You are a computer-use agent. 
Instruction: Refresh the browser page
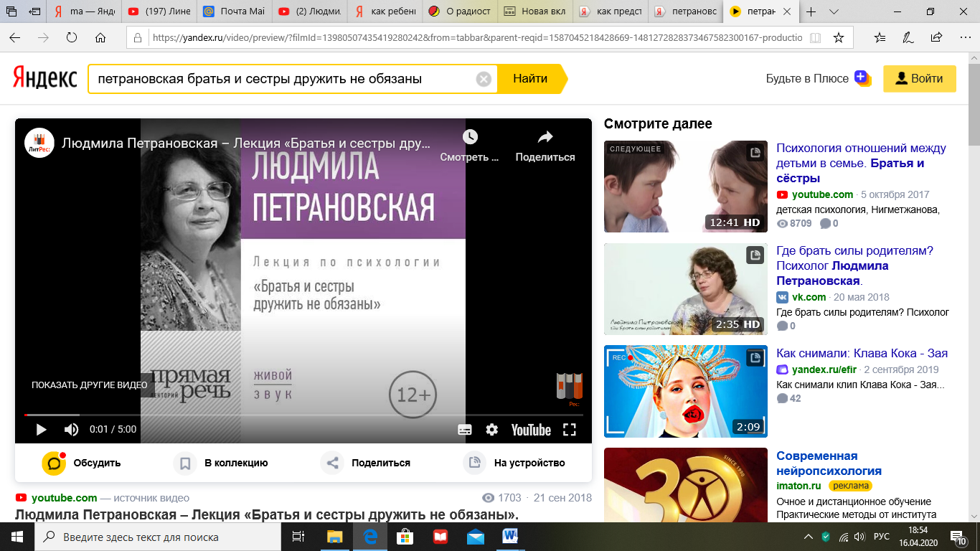(71, 37)
